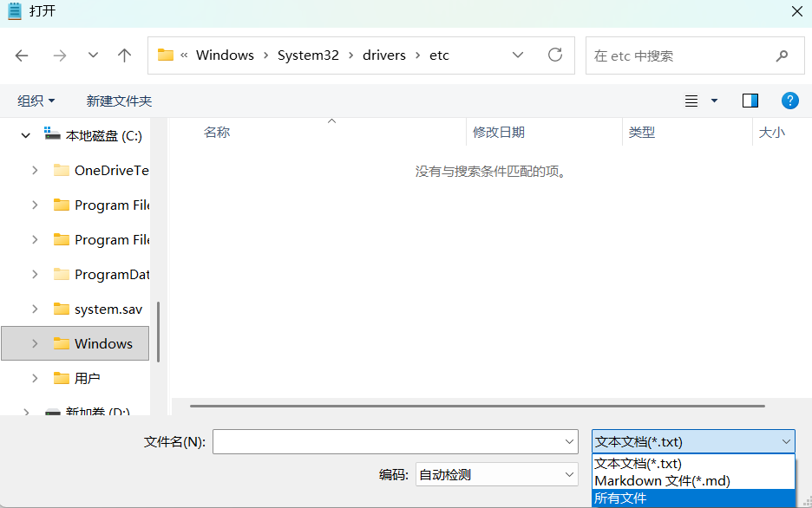Viewport: 812px width, 508px height.
Task: Click drivers in the address breadcrumb
Action: tap(384, 55)
